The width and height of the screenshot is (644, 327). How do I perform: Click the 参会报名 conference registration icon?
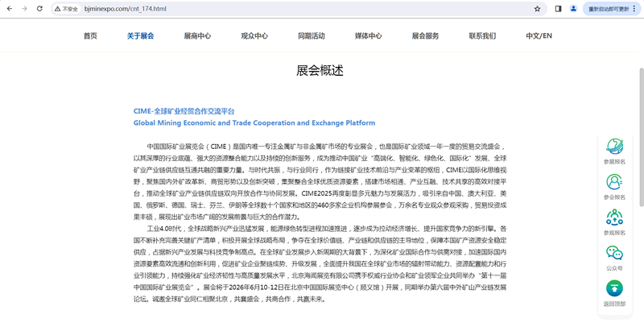[614, 183]
